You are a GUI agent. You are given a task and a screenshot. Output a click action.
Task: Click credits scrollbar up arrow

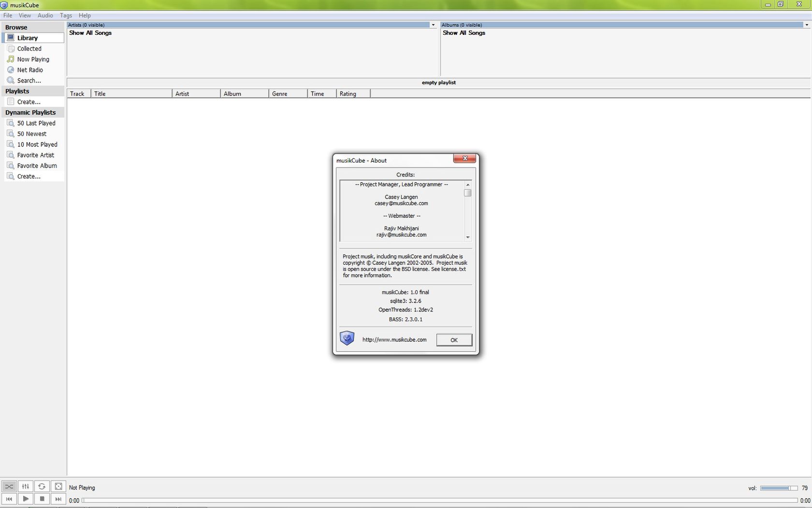coord(468,185)
